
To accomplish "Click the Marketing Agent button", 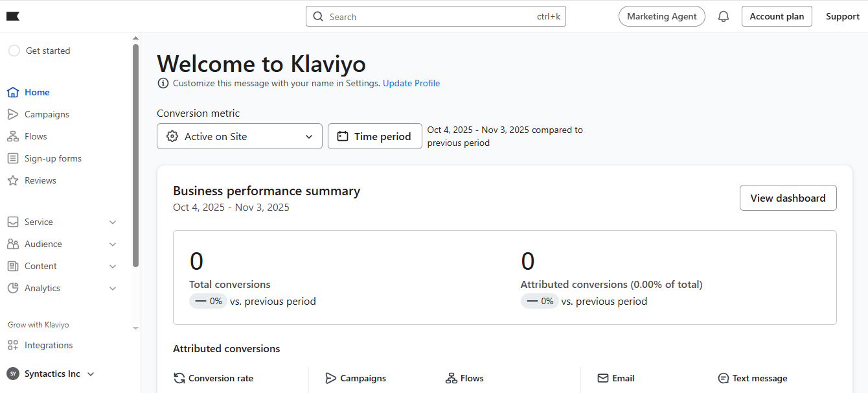I will (x=662, y=17).
